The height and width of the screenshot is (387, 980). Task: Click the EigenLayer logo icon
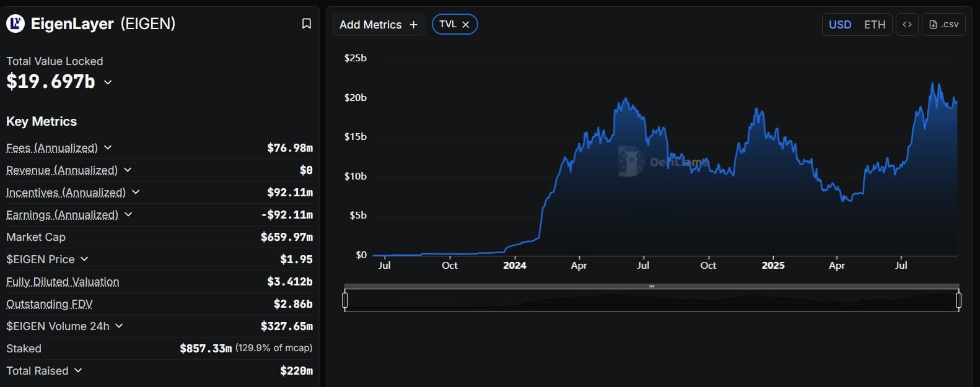(x=15, y=24)
